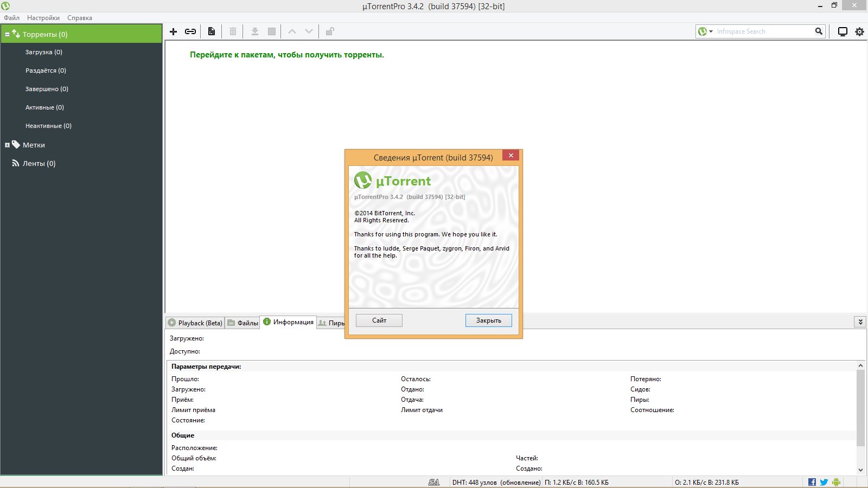Open the Файл menu
The height and width of the screenshot is (488, 868).
point(11,18)
